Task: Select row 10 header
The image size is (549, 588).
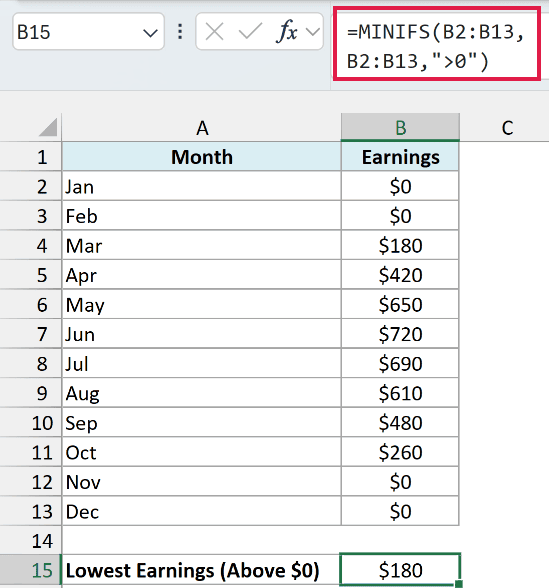Action: tap(31, 423)
